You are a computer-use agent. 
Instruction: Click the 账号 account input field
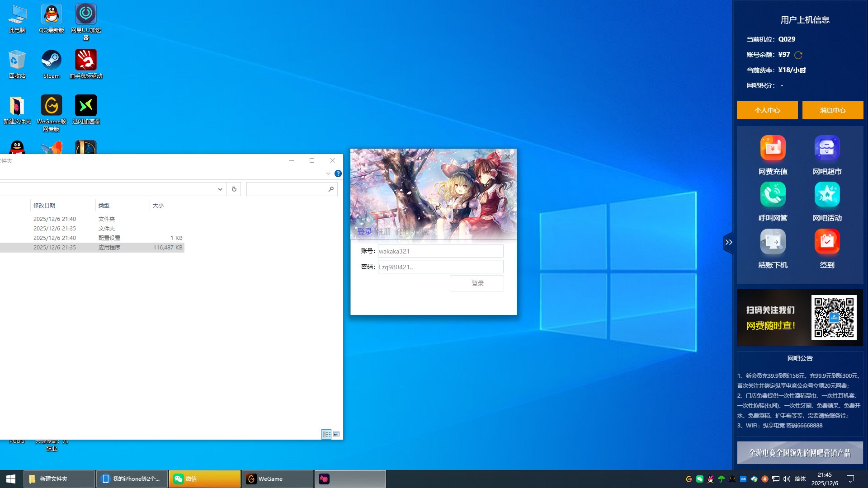click(440, 251)
